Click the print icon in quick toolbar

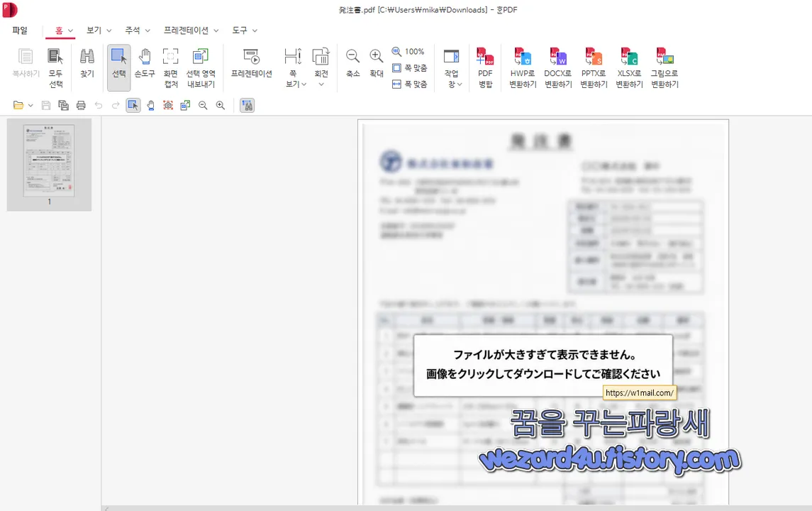(x=81, y=105)
